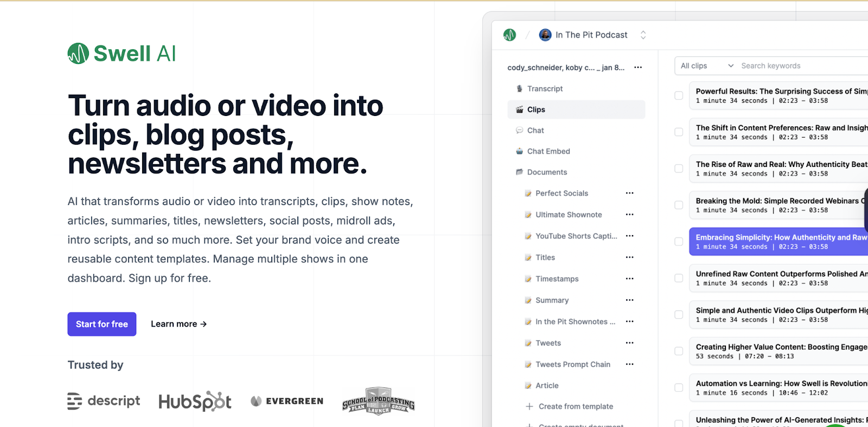Select checkbox for The Rise of Raw and Real clip
This screenshot has height=427, width=868.
(679, 169)
